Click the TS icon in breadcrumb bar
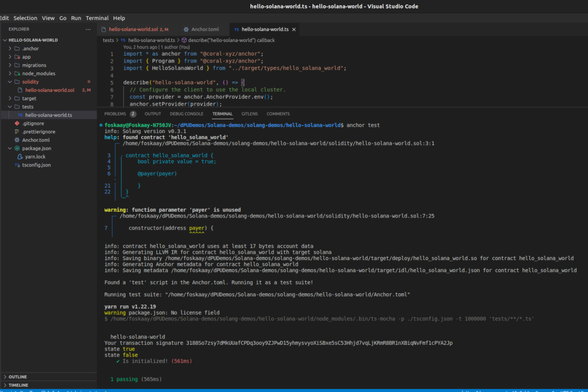 123,40
